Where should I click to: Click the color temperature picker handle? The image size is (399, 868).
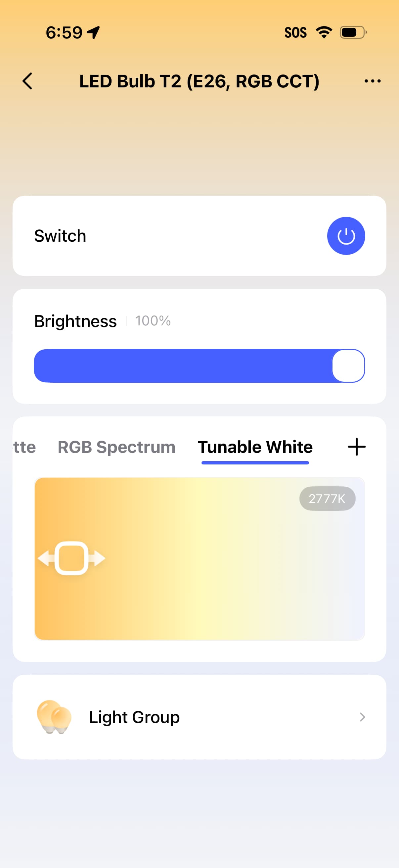71,558
